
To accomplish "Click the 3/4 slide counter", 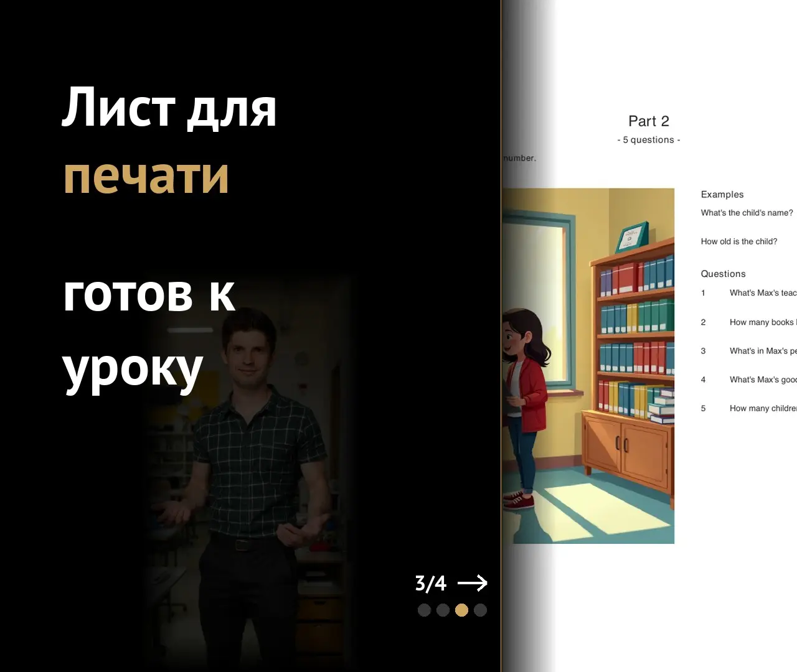I will (431, 583).
